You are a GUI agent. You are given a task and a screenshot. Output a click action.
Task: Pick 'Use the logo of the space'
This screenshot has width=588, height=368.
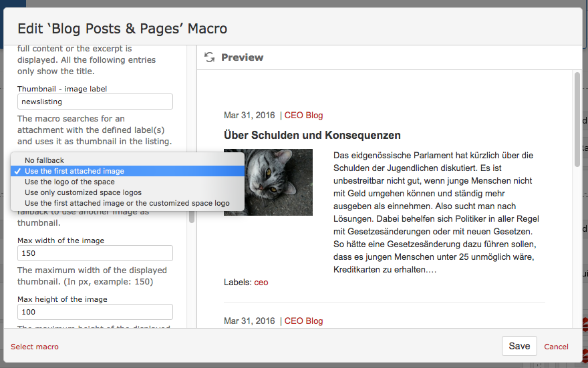tap(69, 182)
